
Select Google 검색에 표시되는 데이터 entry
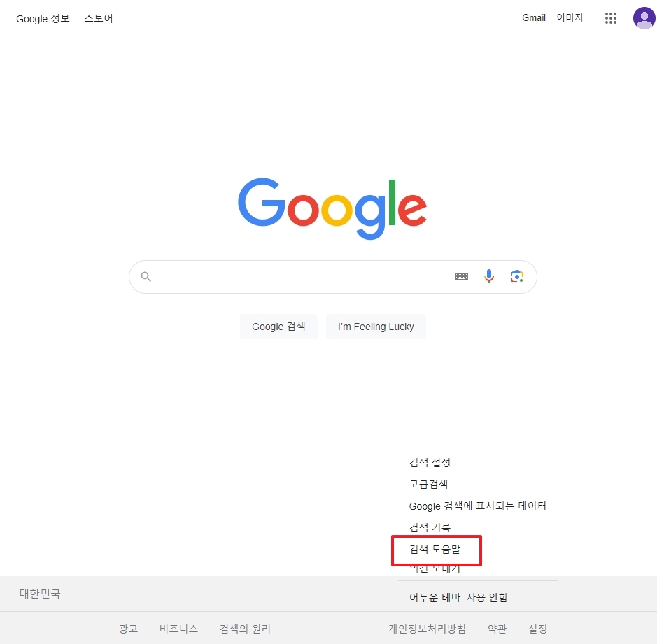click(478, 506)
